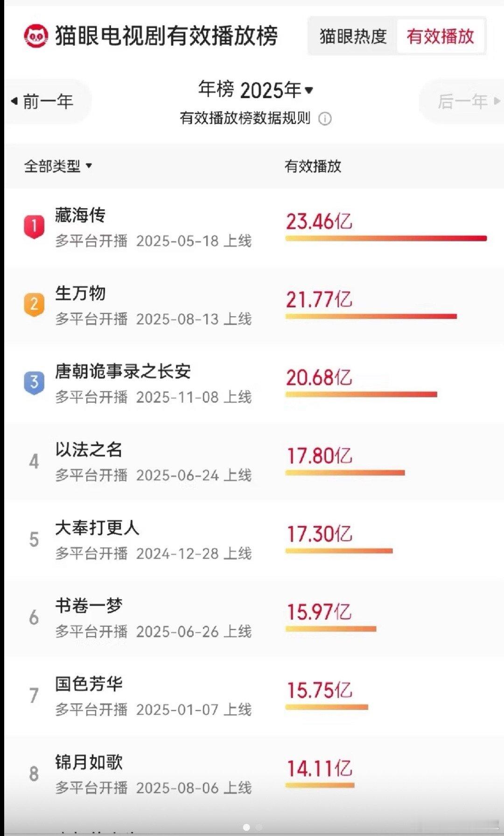Open the 全部类型 filter dropdown
504x836 pixels.
(x=58, y=166)
